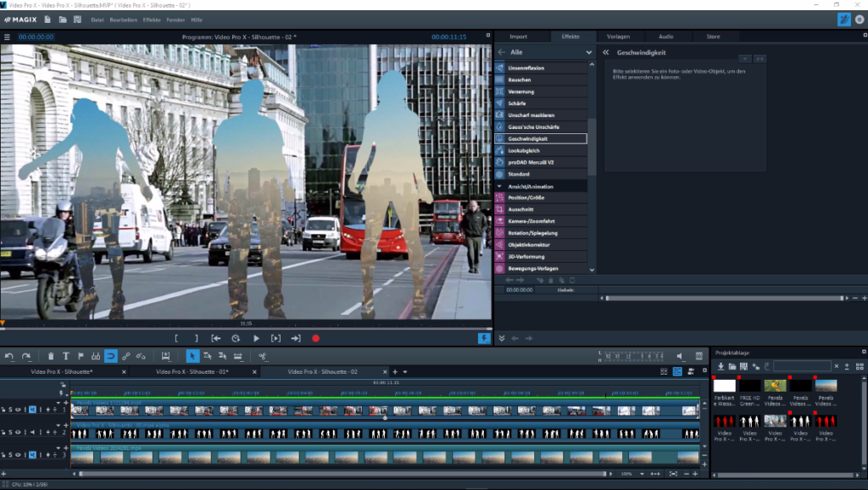This screenshot has height=490, width=868.
Task: Open the Effekte menu in the menu bar
Action: [x=152, y=20]
